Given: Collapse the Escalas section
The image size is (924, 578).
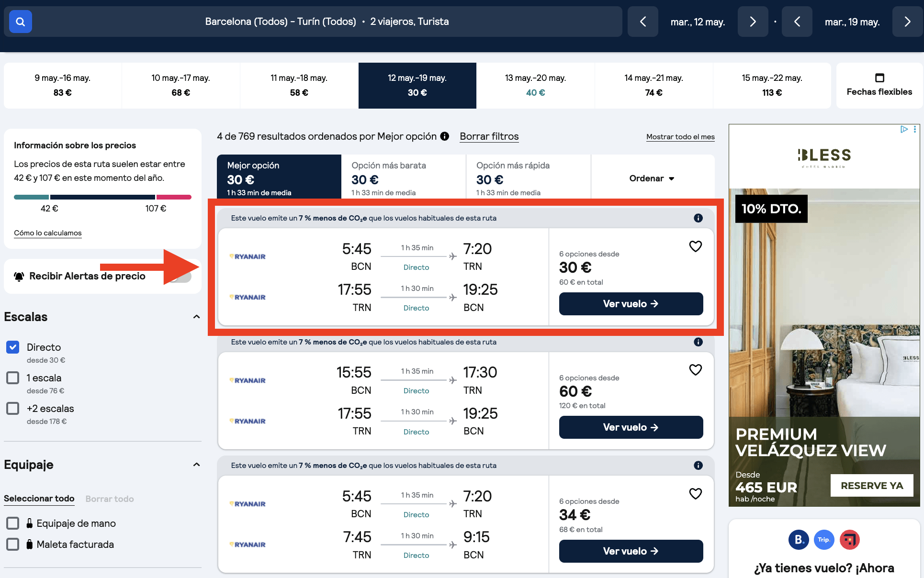Looking at the screenshot, I should 196,317.
